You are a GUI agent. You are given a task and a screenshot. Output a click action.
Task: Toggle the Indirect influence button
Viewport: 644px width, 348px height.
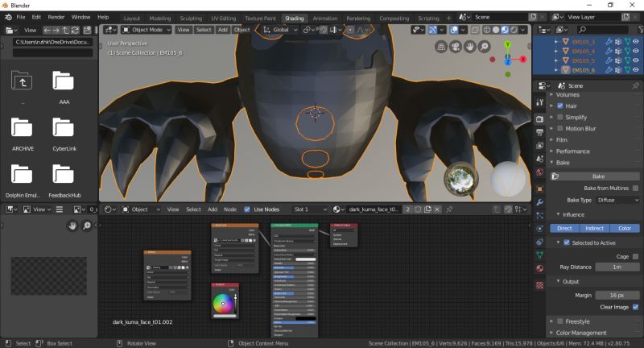595,229
